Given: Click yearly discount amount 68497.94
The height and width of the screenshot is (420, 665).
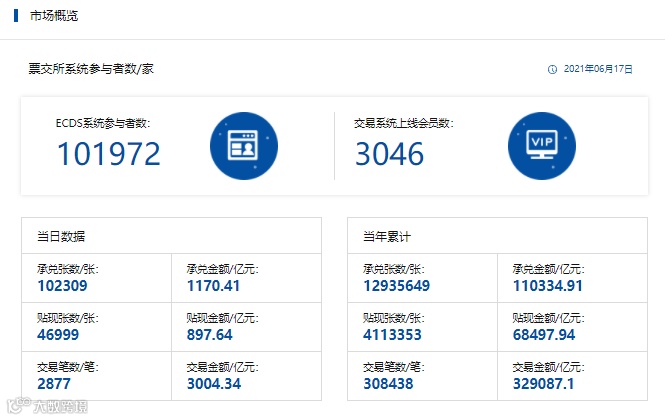Looking at the screenshot, I should pos(544,335).
